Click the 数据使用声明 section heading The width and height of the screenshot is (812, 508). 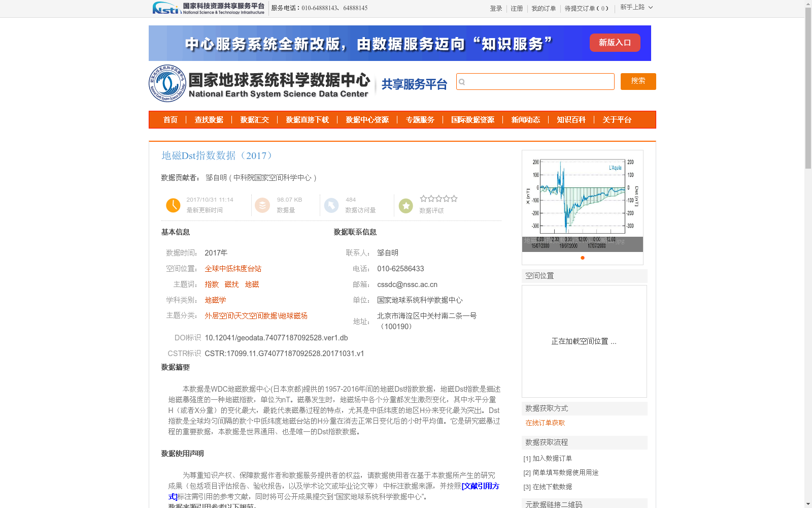pyautogui.click(x=182, y=454)
